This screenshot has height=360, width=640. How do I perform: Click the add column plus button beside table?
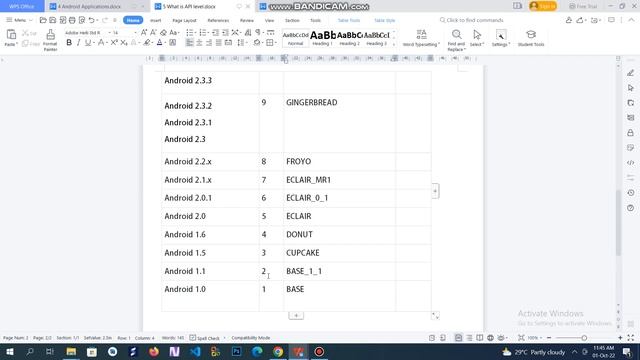(x=435, y=191)
